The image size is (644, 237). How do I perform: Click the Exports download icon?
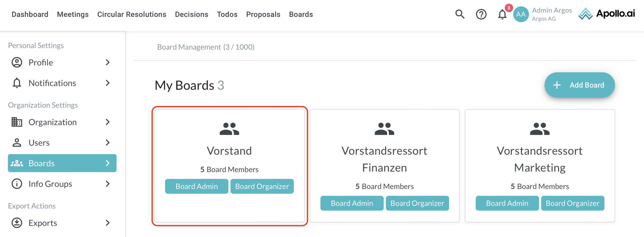click(x=17, y=223)
